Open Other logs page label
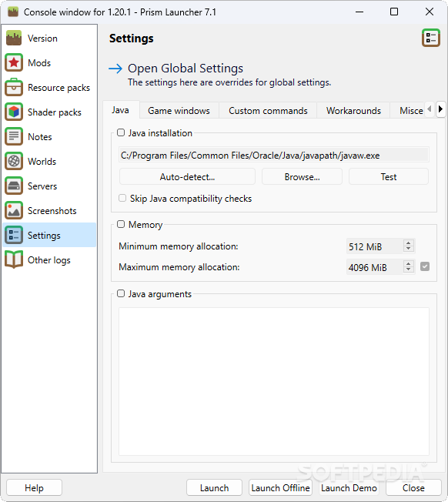 (49, 260)
